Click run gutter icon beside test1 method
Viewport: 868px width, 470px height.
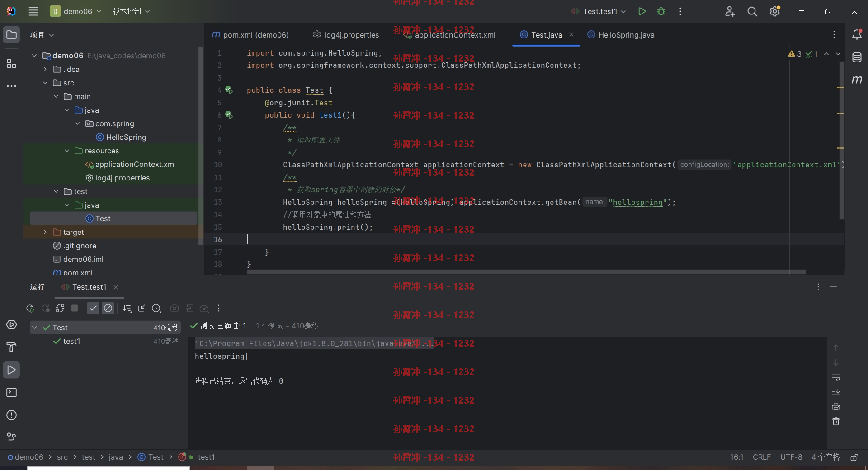tap(229, 115)
